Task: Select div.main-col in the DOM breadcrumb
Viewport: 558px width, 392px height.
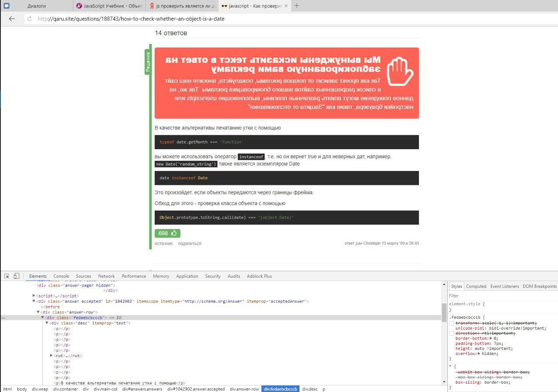Action: click(x=105, y=389)
